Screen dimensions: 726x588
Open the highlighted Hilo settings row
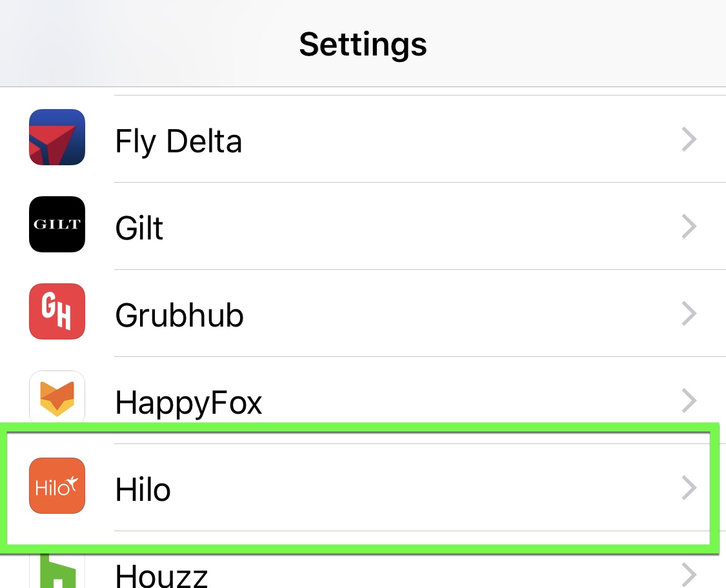pyautogui.click(x=361, y=488)
